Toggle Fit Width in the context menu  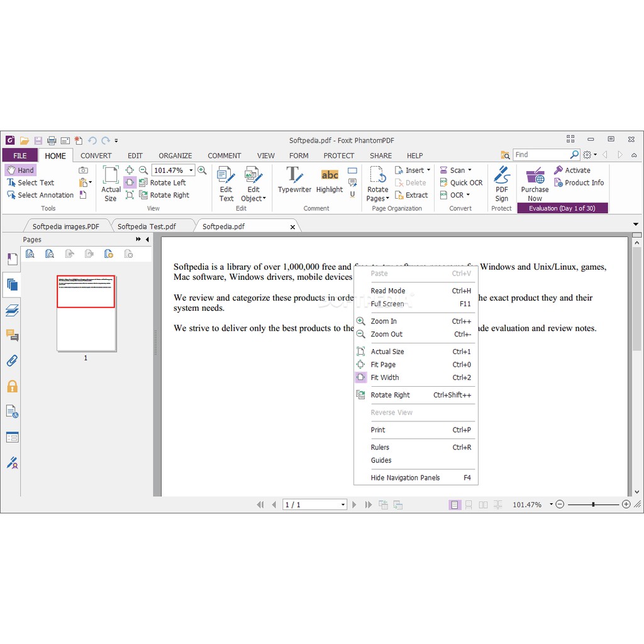click(x=385, y=378)
